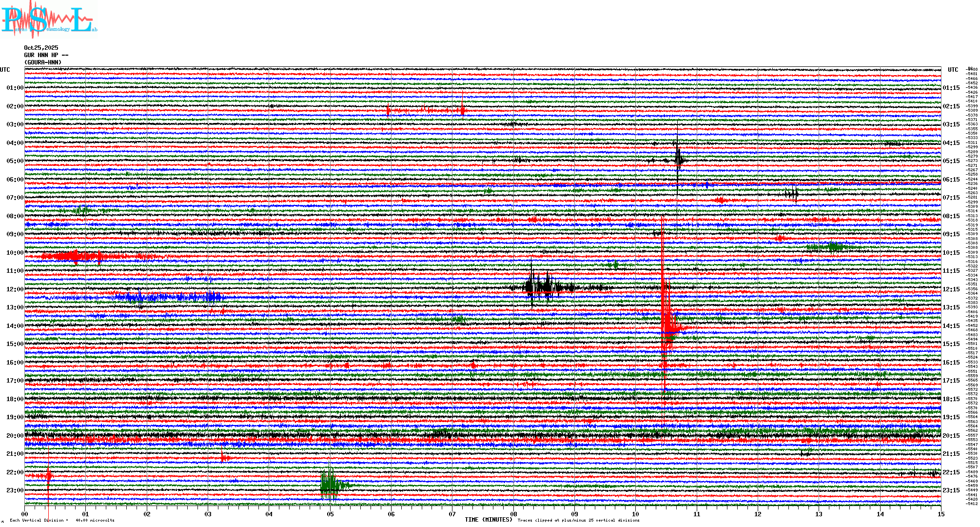Click the Traces clipped footer note
This screenshot has height=527, width=980.
coord(578,520)
